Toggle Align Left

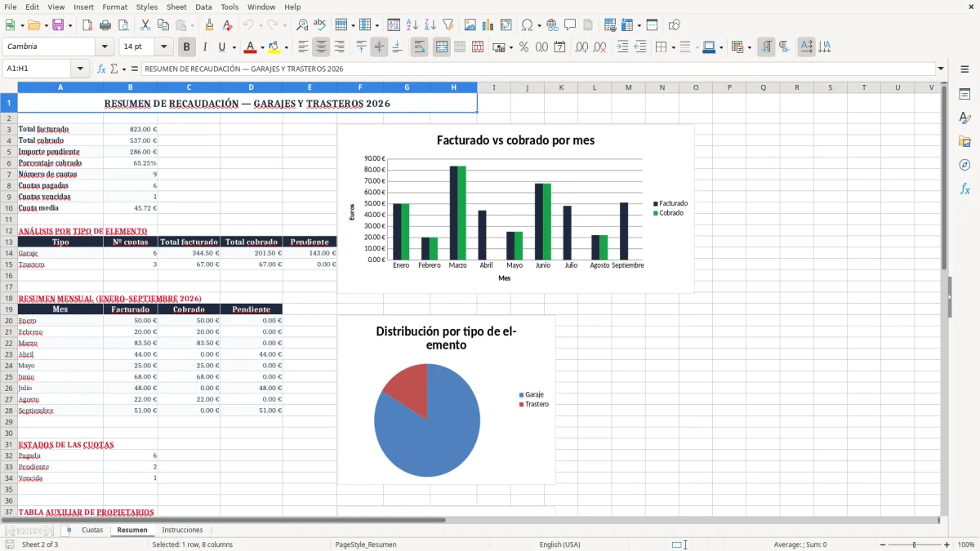[x=303, y=47]
